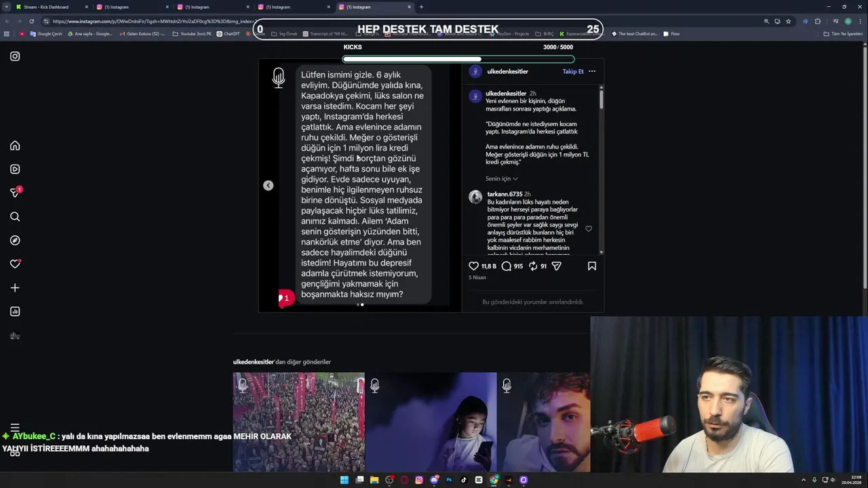This screenshot has height=488, width=868.
Task: Close the Stream - Kick Dashboard tab
Action: pyautogui.click(x=86, y=7)
